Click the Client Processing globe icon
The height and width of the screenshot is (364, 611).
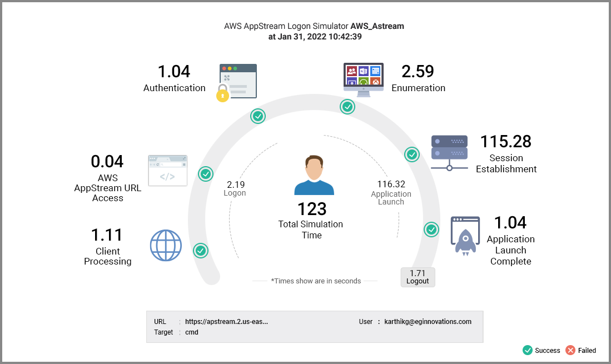(166, 245)
